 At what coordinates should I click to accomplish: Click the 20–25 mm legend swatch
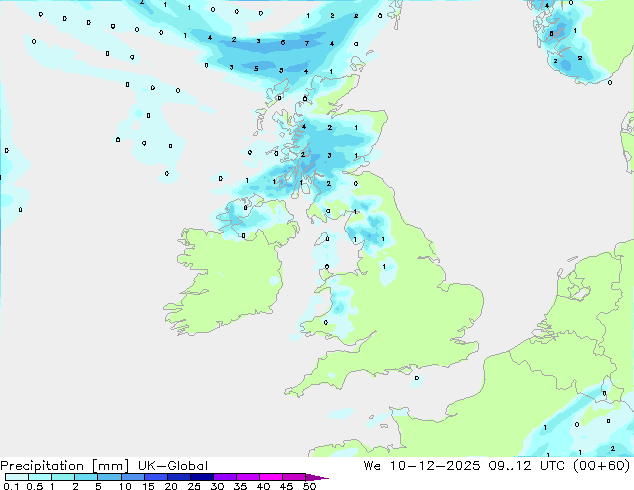pyautogui.click(x=178, y=477)
